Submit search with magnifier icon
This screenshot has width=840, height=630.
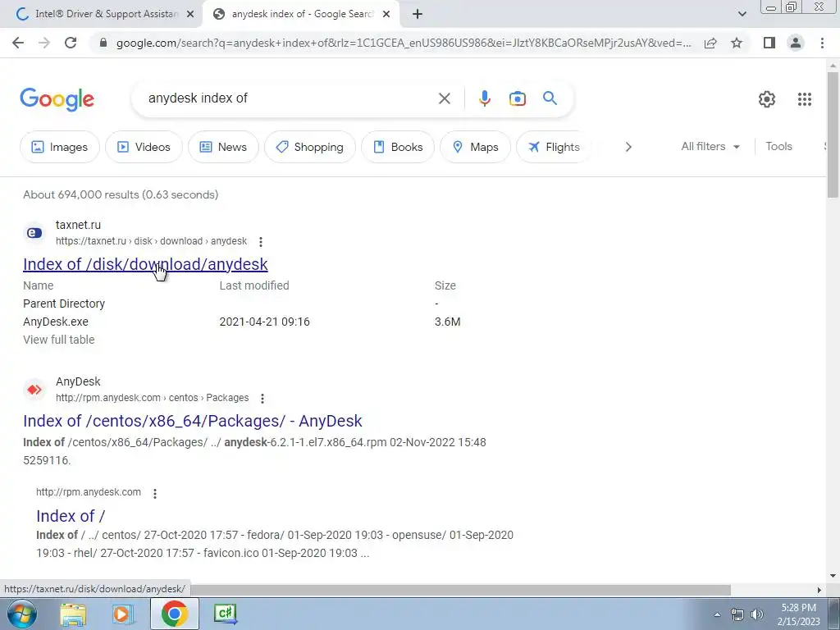[x=550, y=98]
